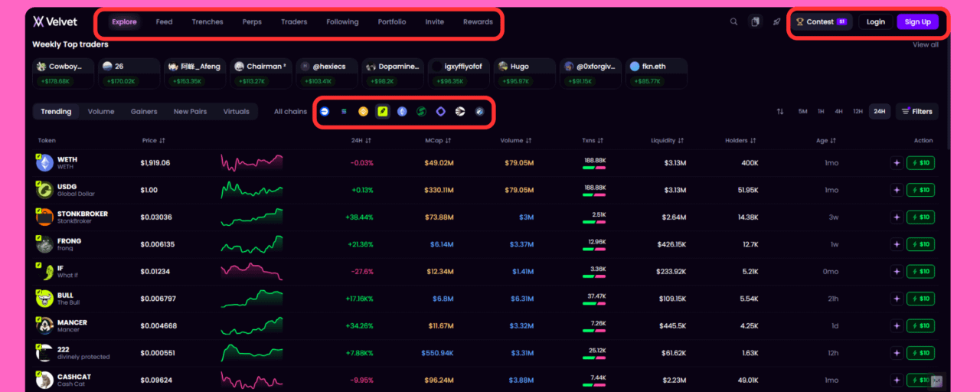The height and width of the screenshot is (392, 980).
Task: Open the Perps nav tab
Action: click(x=252, y=21)
